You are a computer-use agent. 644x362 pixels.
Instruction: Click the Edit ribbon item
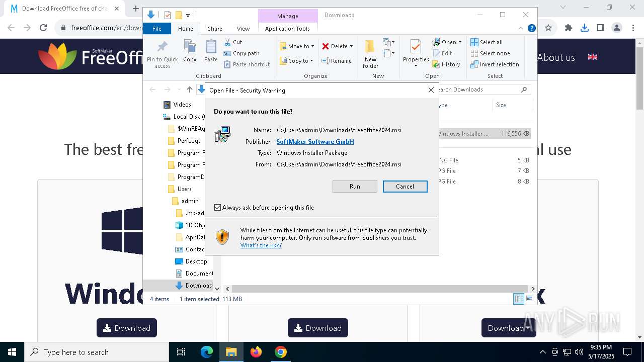442,53
